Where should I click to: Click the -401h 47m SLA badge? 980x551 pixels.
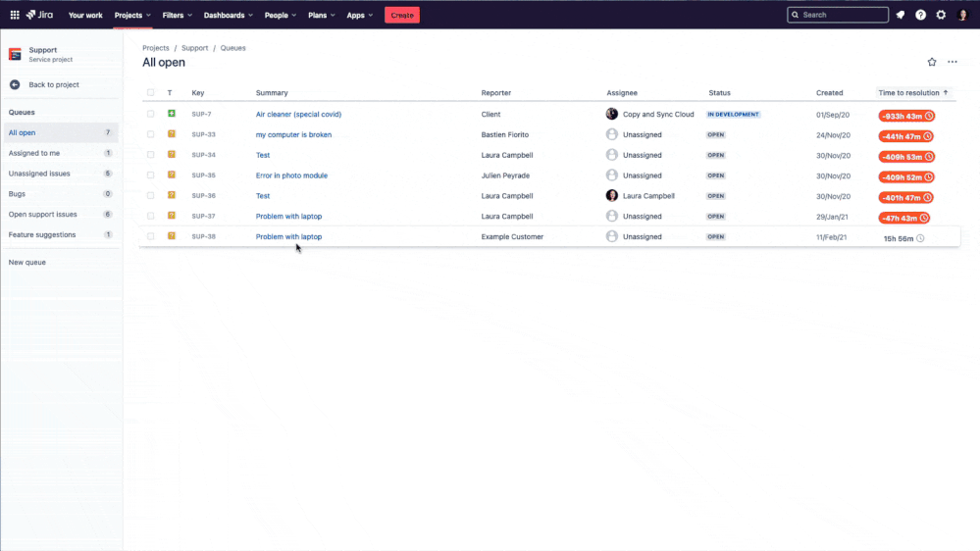pos(905,197)
